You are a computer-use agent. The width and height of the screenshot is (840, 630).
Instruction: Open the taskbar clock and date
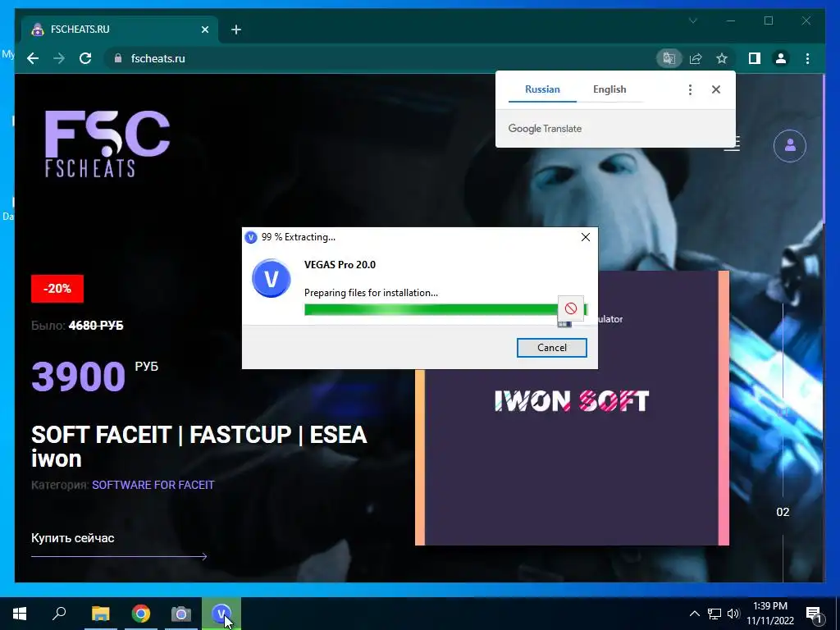pos(770,614)
